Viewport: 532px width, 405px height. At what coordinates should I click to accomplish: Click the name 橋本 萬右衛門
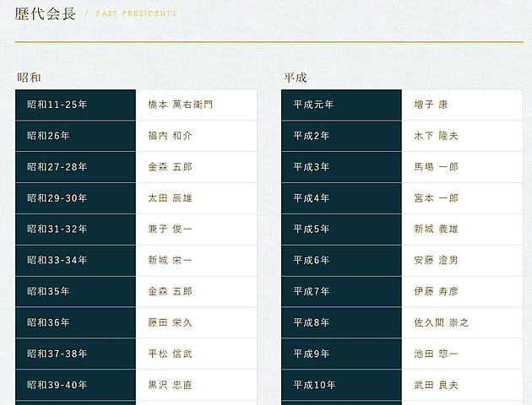180,105
